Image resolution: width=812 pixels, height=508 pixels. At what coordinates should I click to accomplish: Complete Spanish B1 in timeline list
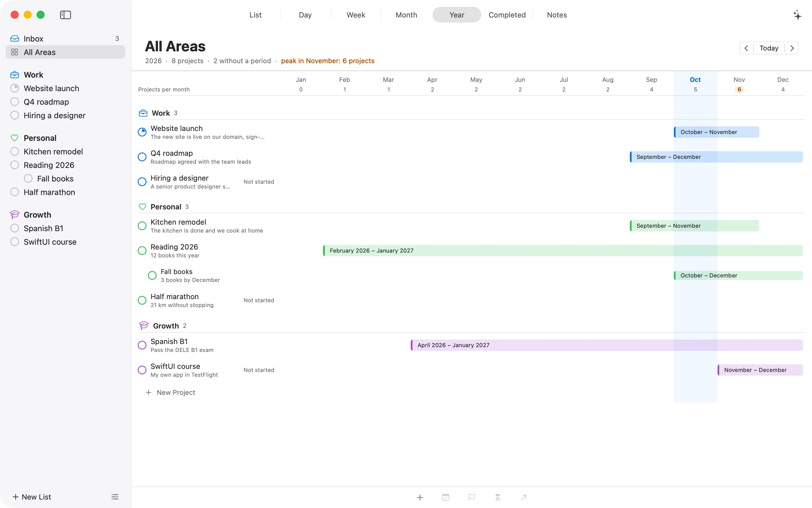[x=142, y=345]
